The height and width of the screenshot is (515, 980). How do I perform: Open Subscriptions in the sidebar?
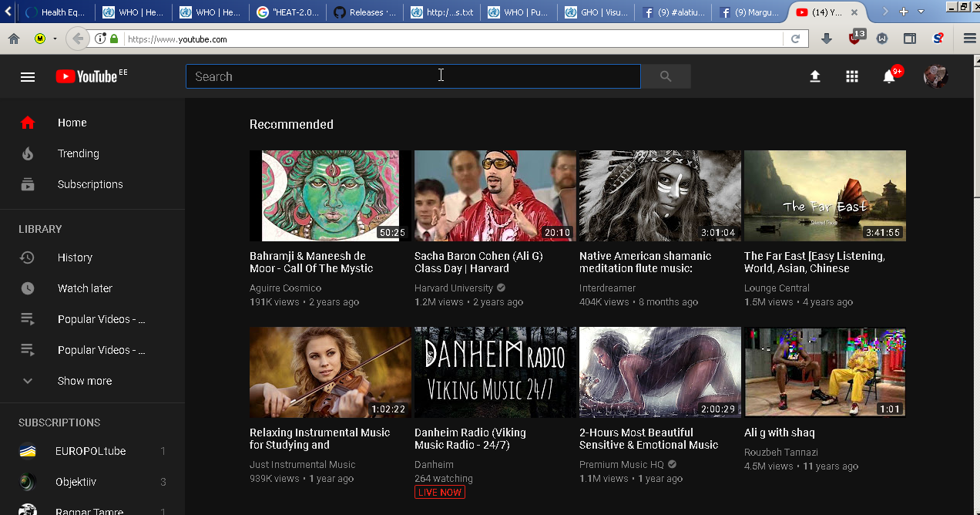90,184
